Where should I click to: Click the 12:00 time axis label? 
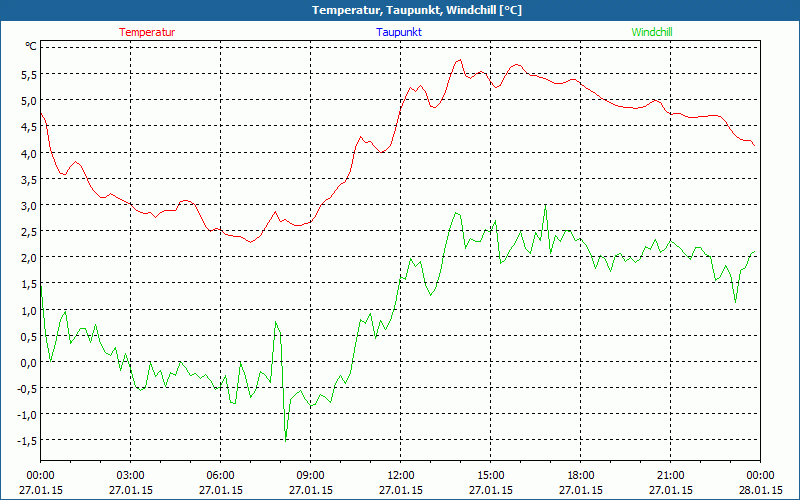[x=401, y=476]
